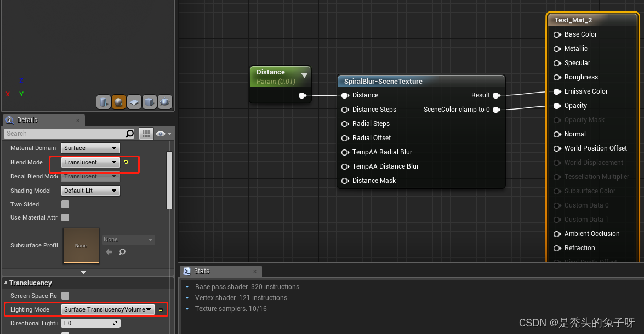
Task: Select the Details tab
Action: [x=26, y=120]
